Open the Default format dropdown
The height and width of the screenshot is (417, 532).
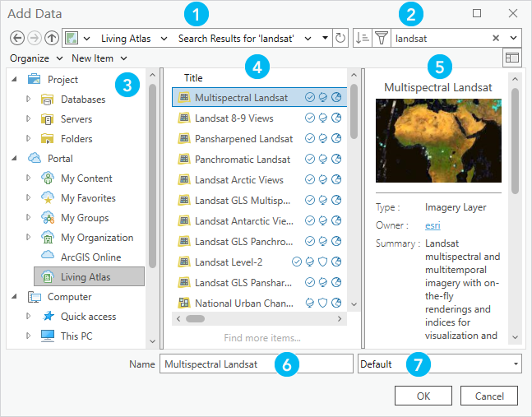click(x=439, y=364)
